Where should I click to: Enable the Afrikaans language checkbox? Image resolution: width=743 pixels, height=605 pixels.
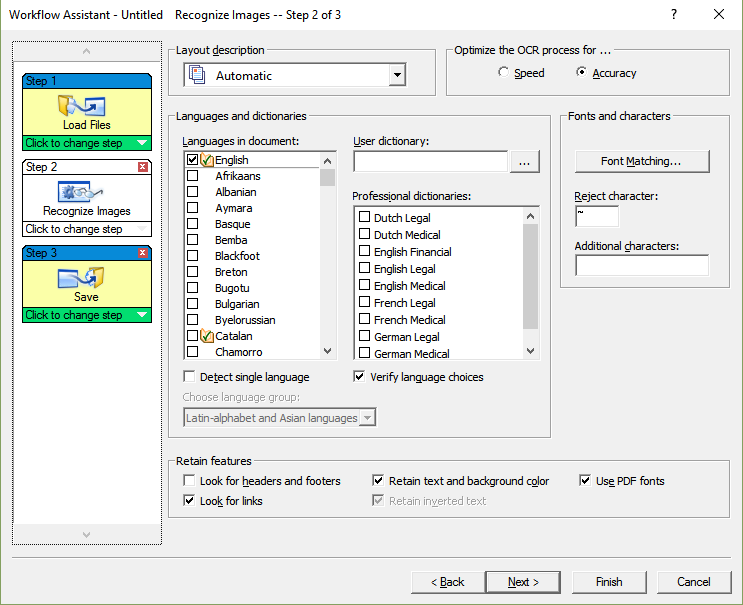pyautogui.click(x=192, y=176)
